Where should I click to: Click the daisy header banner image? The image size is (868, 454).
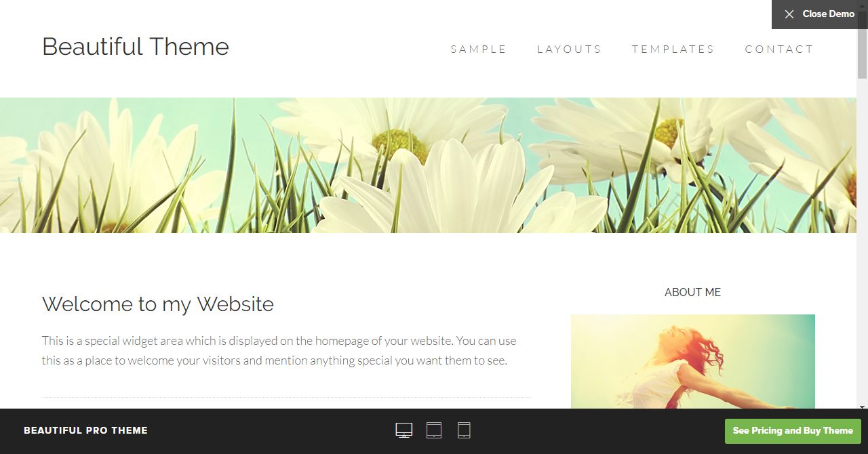[x=429, y=165]
